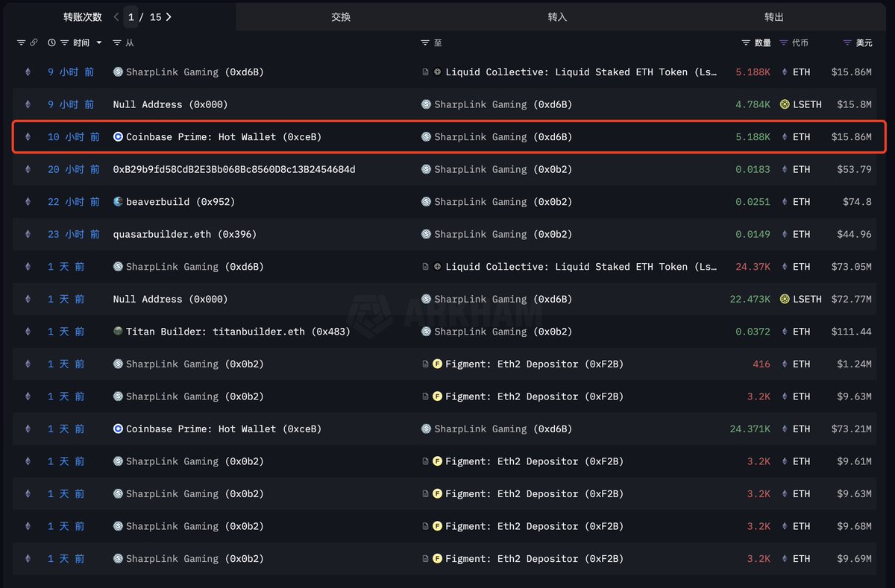Click the contract document icon in the $73.05M row
The image size is (895, 588).
[425, 267]
